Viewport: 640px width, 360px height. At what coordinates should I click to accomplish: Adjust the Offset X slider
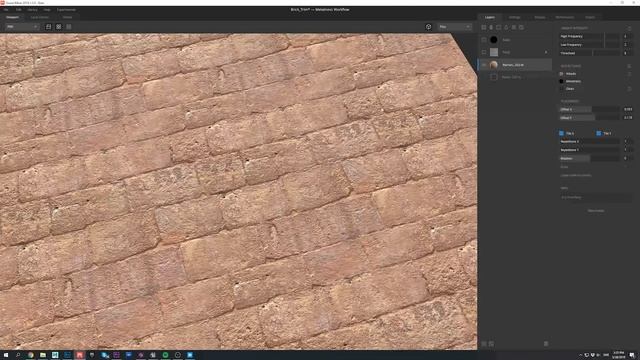click(x=589, y=109)
